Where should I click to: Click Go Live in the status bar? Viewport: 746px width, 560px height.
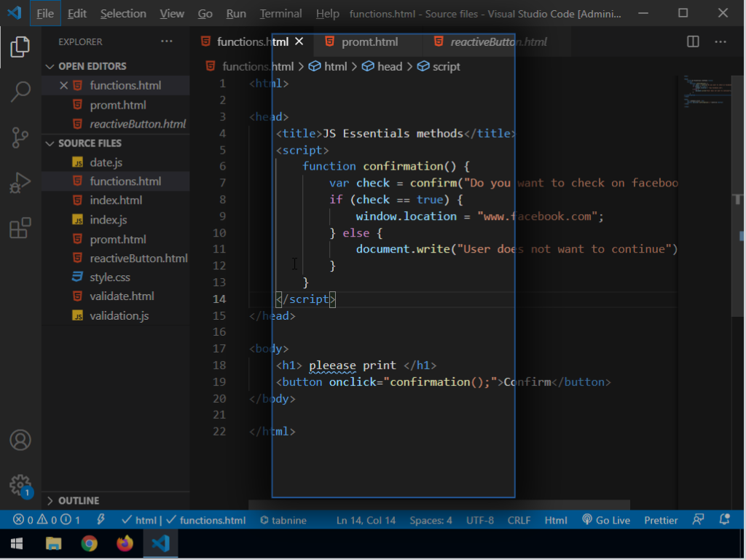click(606, 520)
